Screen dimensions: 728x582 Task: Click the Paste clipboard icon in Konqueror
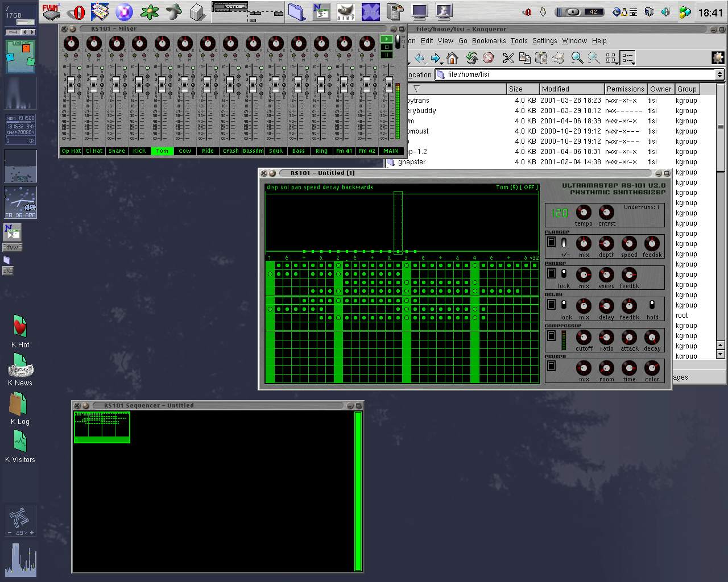(541, 58)
